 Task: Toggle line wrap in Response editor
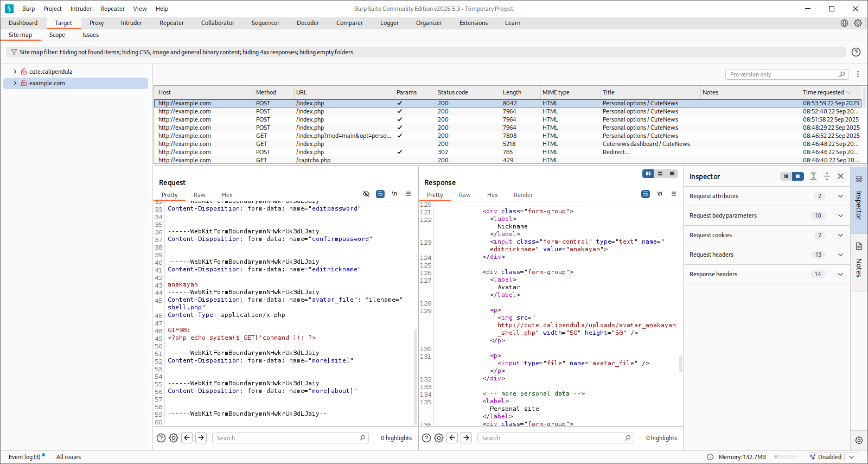tap(646, 194)
